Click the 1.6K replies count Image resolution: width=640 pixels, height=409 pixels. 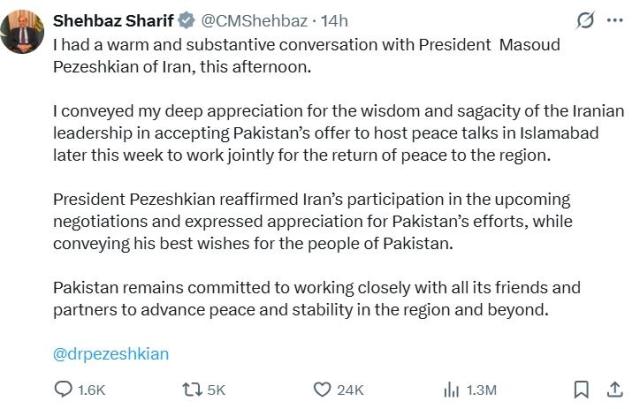[89, 390]
